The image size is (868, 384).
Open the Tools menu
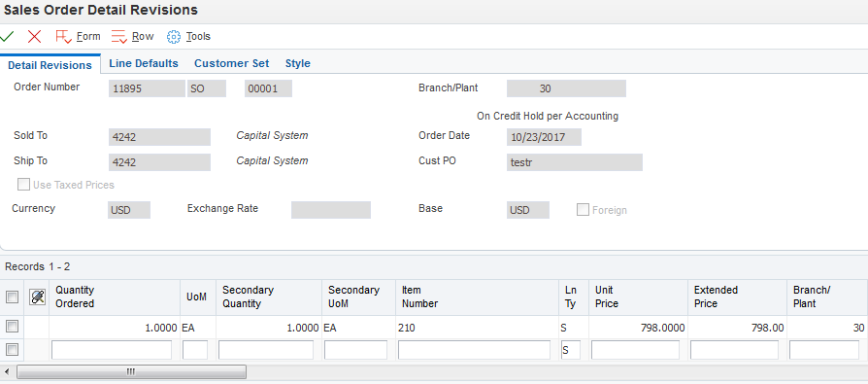coord(198,37)
